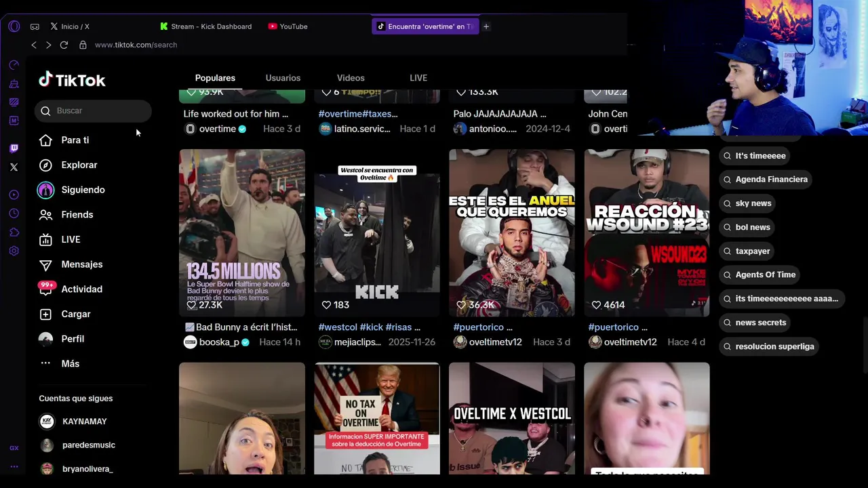Open the Westcol Oveltime Kick video
Screen dimensions: 868x488
tap(377, 232)
